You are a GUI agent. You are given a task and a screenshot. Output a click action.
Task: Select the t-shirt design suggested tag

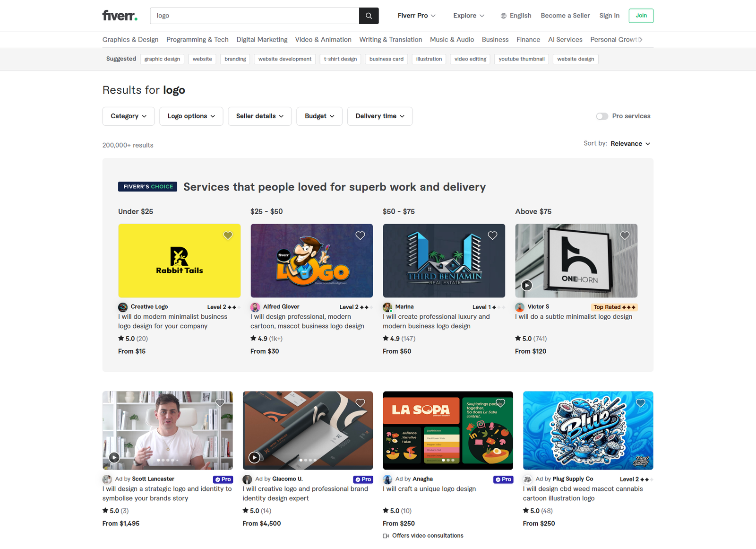tap(340, 59)
